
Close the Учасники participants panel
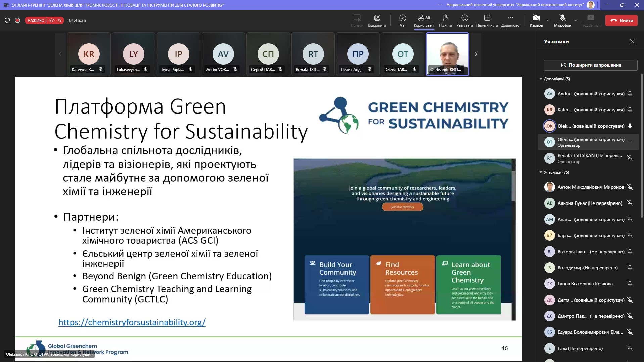(632, 41)
